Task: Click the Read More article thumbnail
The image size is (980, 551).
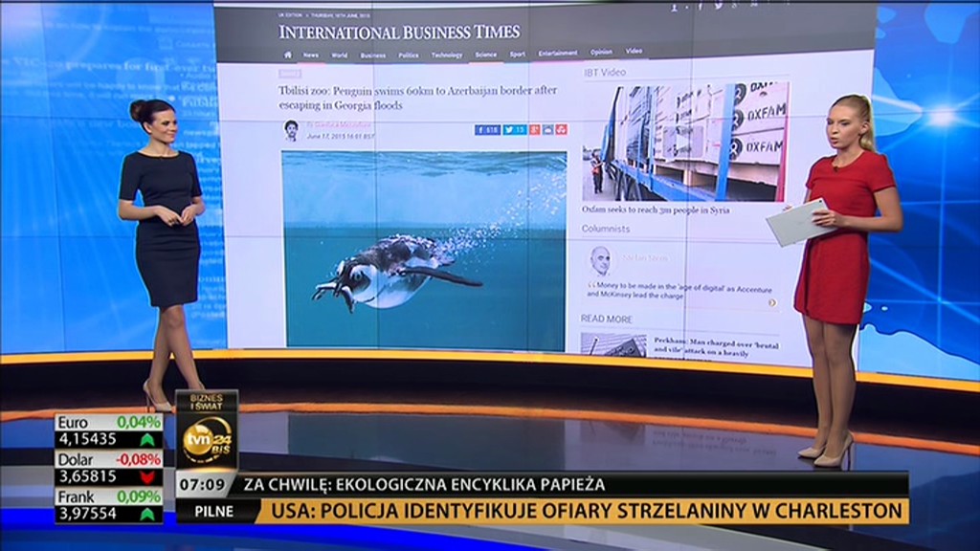Action: 613,344
